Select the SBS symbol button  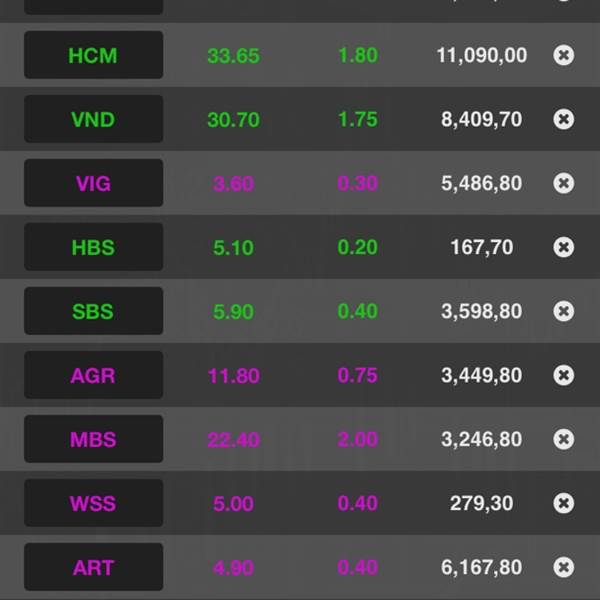coord(93,311)
